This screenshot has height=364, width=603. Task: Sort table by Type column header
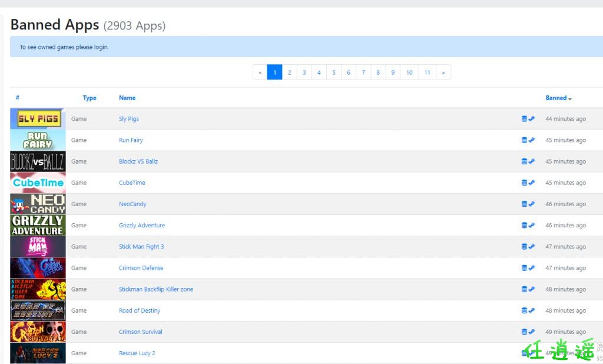[90, 98]
